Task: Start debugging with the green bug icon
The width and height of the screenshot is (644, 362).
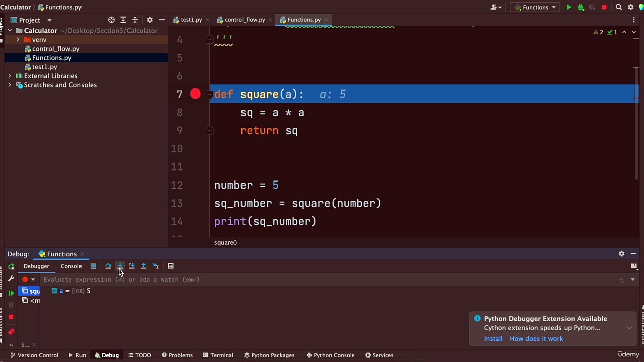Action: [581, 7]
